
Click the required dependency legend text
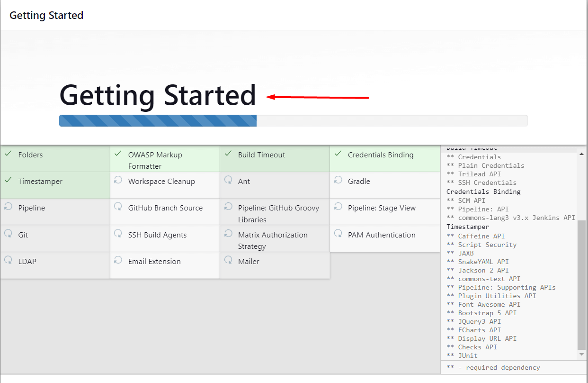coord(493,368)
